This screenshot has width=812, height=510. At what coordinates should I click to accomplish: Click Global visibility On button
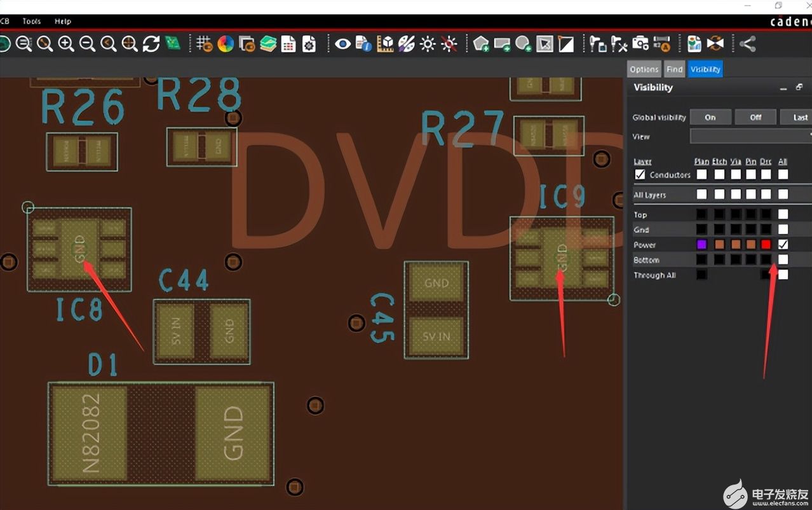click(x=710, y=117)
